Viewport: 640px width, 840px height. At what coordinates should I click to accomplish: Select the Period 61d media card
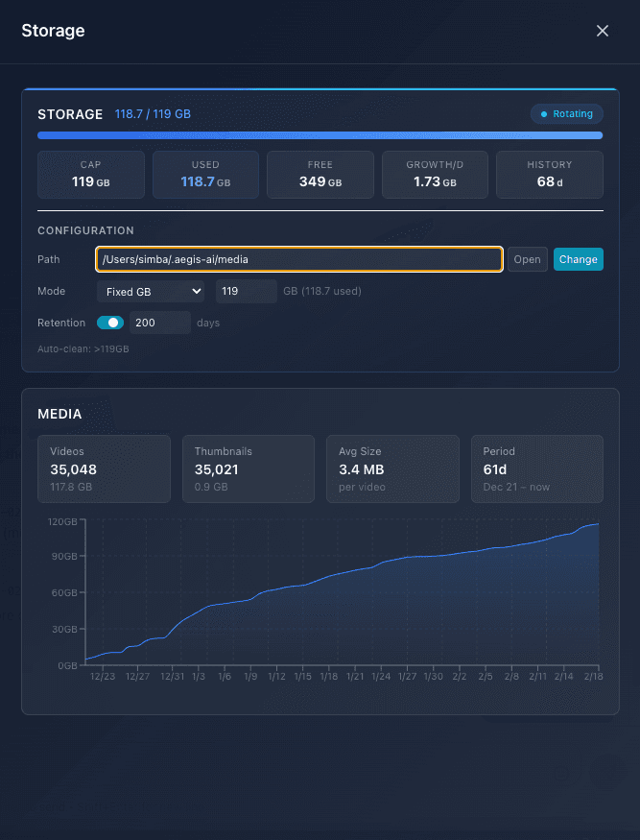tap(536, 468)
